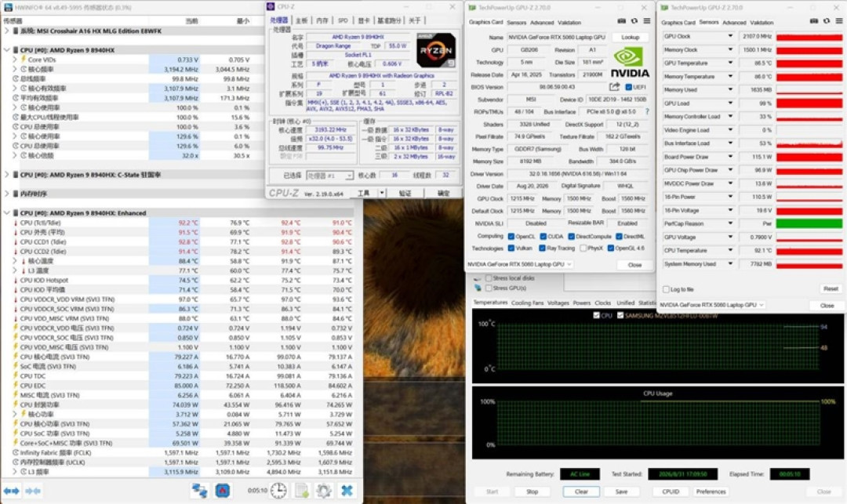Viewport: 847px width, 504px height.
Task: Open Board Power Draw sensor dropdown arrow
Action: pos(730,157)
